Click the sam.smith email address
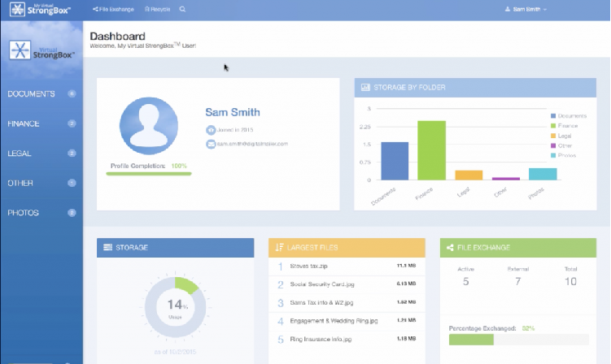This screenshot has width=611, height=364. (252, 144)
